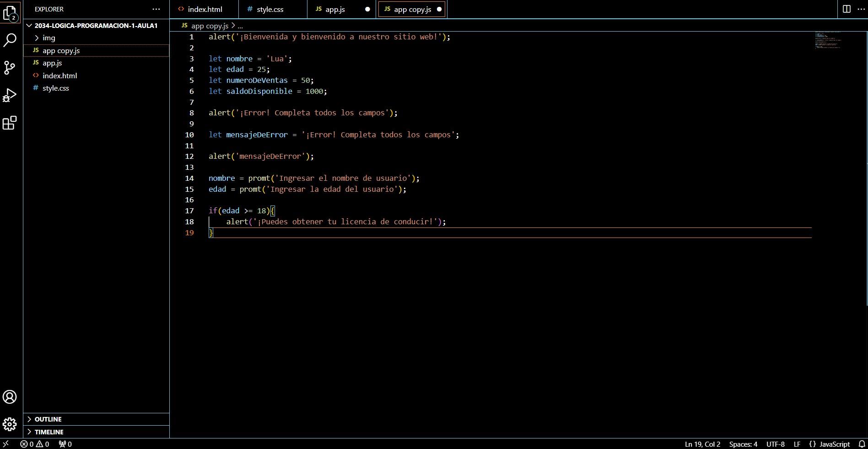
Task: Click first promt call on line 14
Action: [x=259, y=178]
